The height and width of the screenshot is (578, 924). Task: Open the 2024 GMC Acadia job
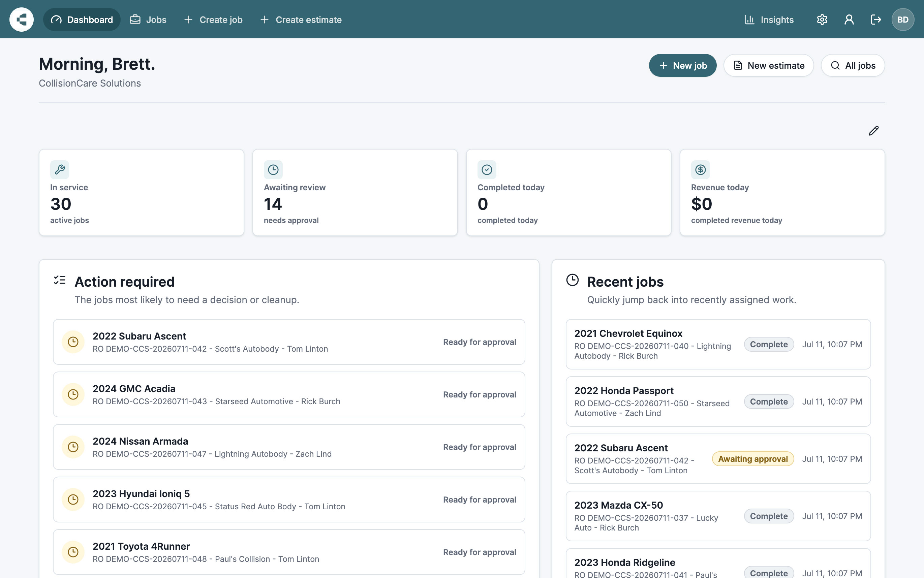[x=289, y=394]
